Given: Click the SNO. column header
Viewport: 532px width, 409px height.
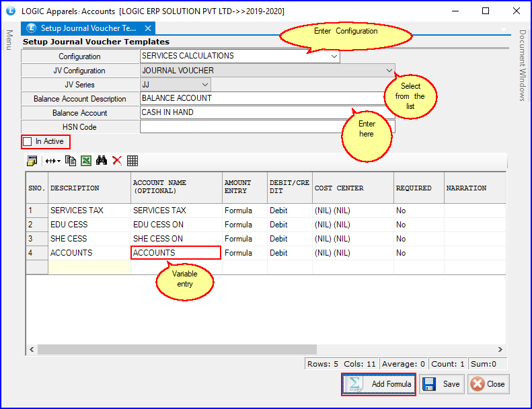Looking at the screenshot, I should pos(37,188).
